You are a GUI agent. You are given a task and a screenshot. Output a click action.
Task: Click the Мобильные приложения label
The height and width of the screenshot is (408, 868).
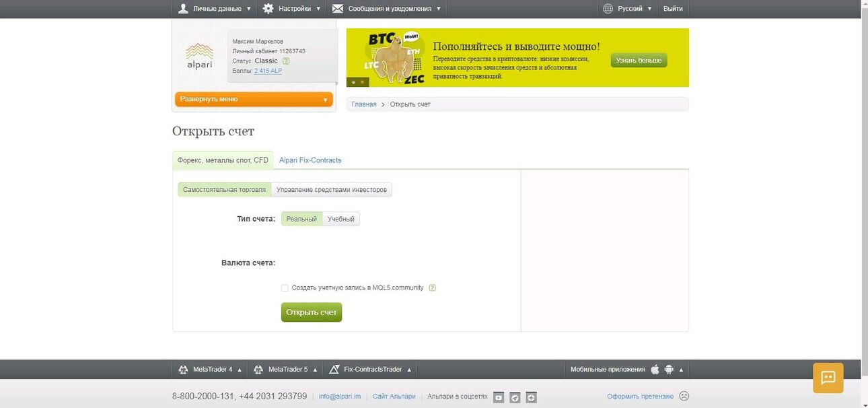click(x=608, y=370)
